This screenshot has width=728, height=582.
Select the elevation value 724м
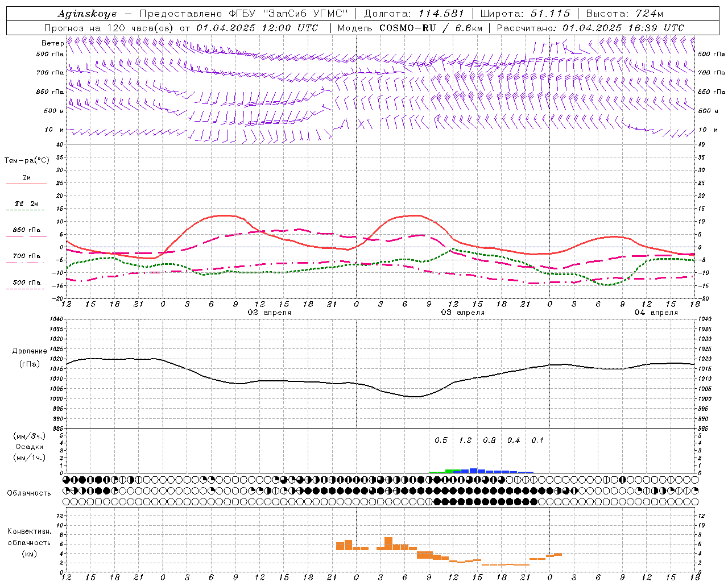650,14
